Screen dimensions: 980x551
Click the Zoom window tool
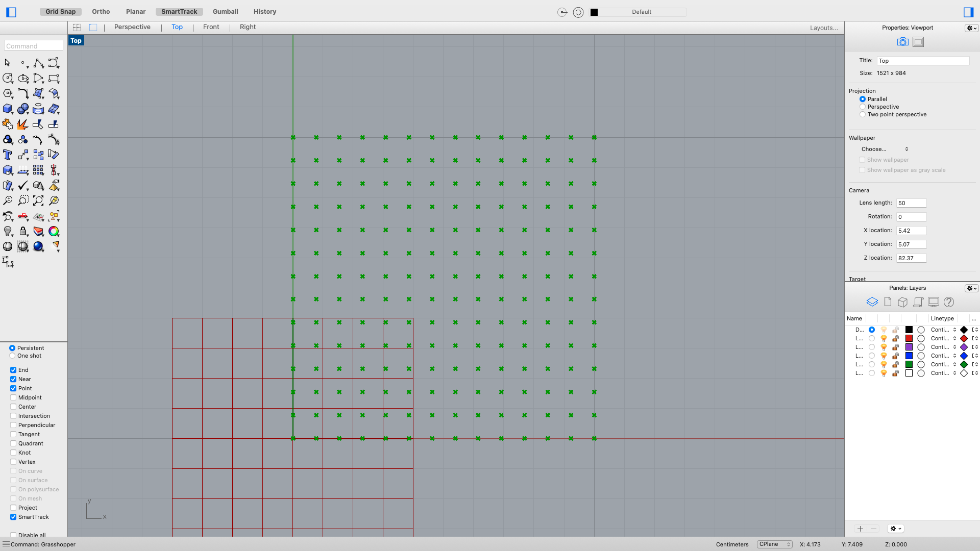[23, 201]
